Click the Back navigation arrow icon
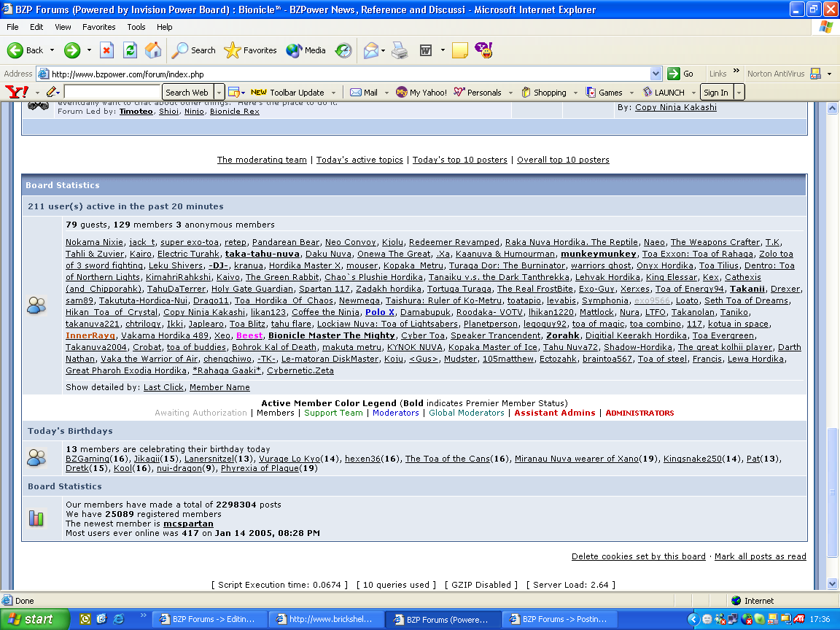This screenshot has height=630, width=840. pos(15,50)
